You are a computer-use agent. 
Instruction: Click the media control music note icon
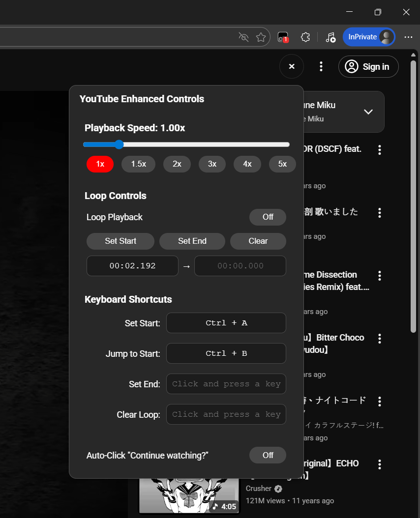click(330, 37)
